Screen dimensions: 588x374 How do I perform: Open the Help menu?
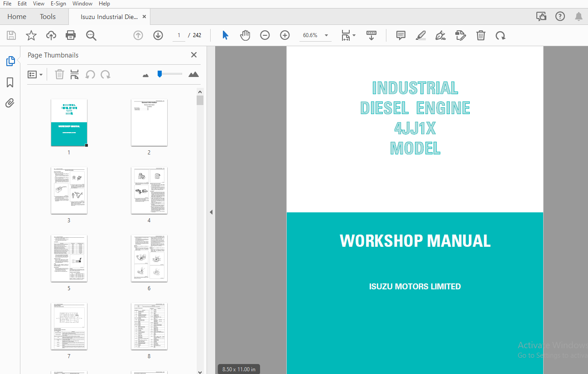104,4
